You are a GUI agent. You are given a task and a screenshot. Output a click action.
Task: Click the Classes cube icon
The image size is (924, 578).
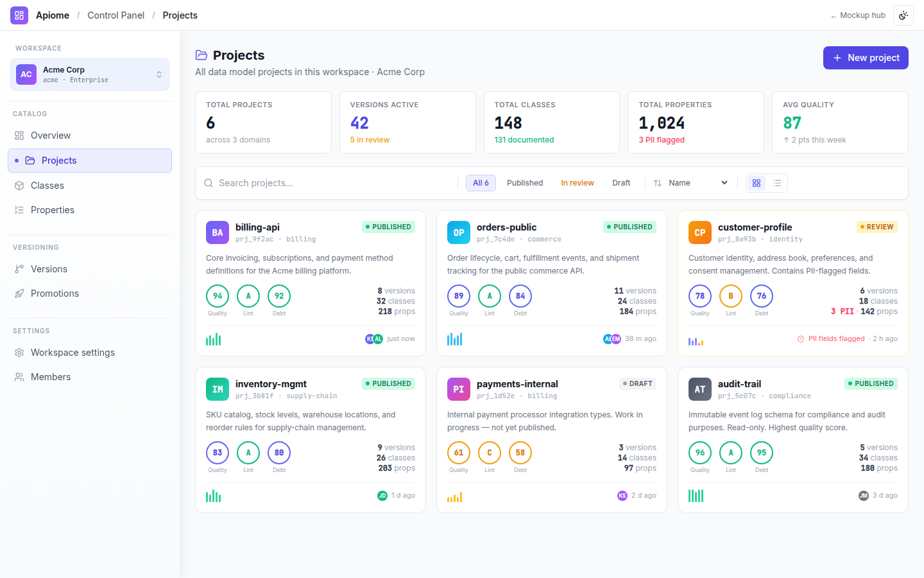(19, 186)
